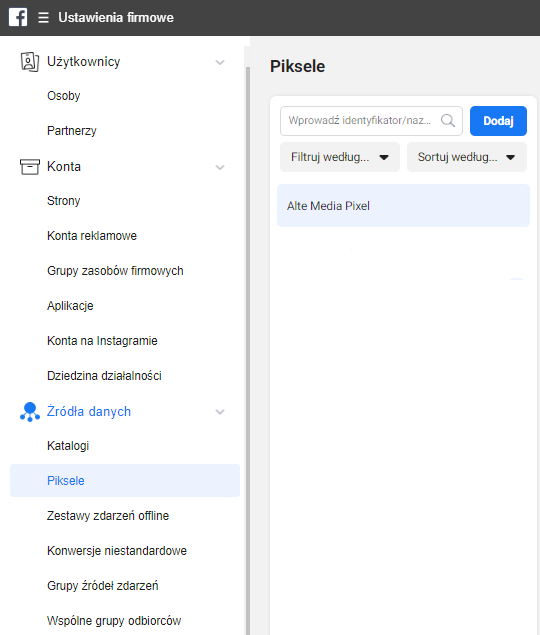The width and height of the screenshot is (540, 635).
Task: Open Konta na Instagramie link
Action: coord(102,341)
